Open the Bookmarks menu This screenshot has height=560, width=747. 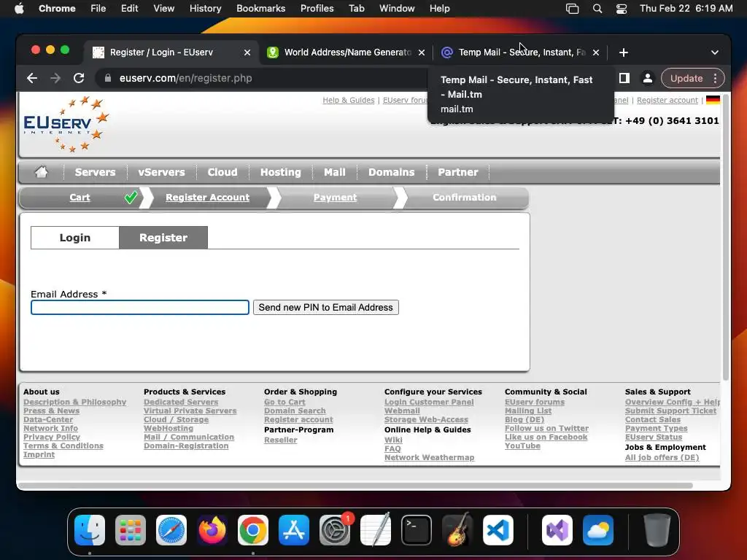coord(261,9)
